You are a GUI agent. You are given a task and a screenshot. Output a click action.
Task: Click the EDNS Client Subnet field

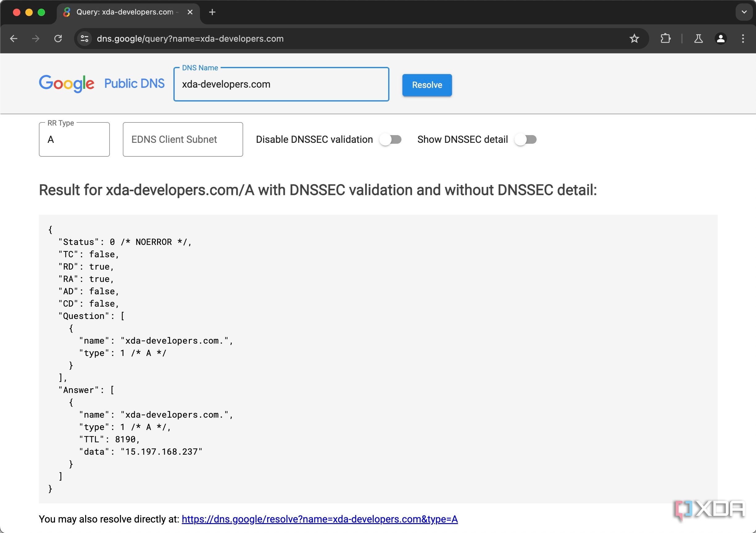(x=183, y=139)
